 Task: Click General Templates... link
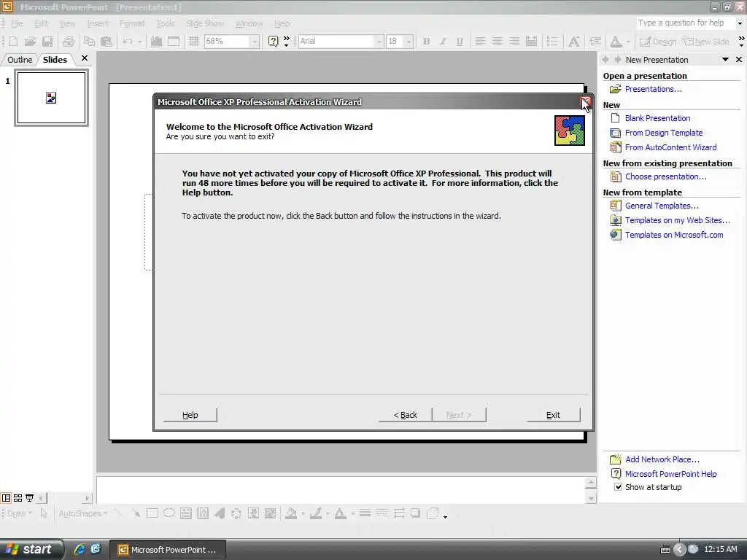pyautogui.click(x=662, y=206)
